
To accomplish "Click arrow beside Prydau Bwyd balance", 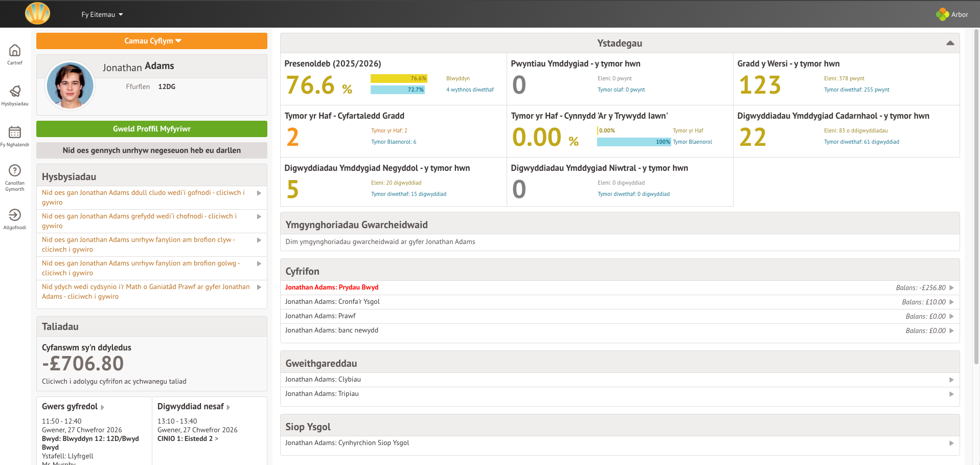I will 951,288.
